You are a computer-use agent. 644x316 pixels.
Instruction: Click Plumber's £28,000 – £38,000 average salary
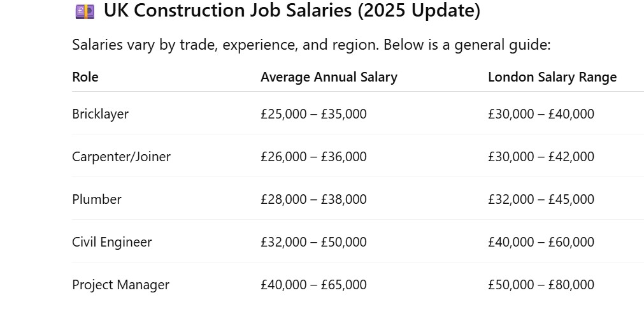pyautogui.click(x=313, y=199)
